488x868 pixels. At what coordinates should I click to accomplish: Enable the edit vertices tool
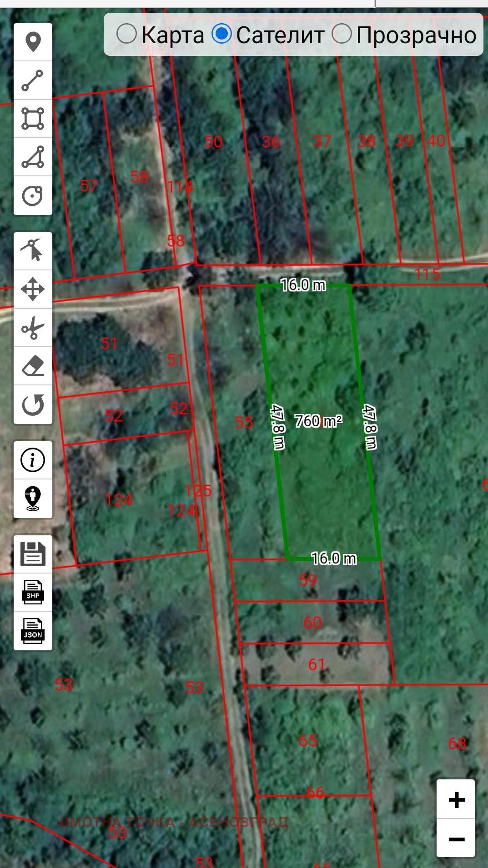[33, 251]
